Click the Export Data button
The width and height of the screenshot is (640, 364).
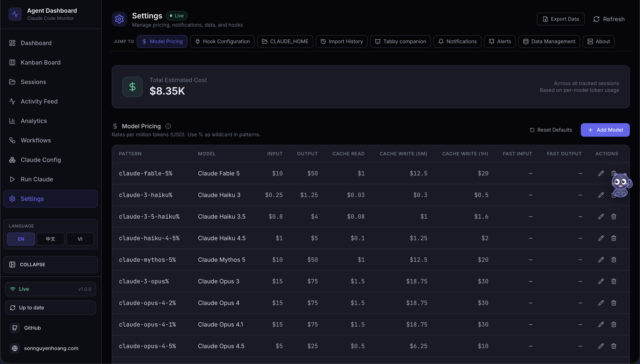tap(560, 19)
